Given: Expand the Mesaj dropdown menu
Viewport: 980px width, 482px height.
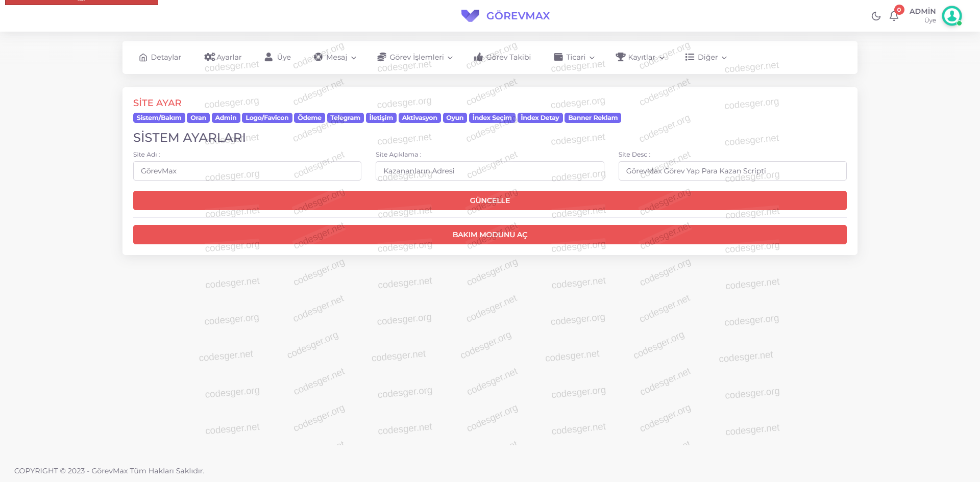Looking at the screenshot, I should pyautogui.click(x=335, y=57).
